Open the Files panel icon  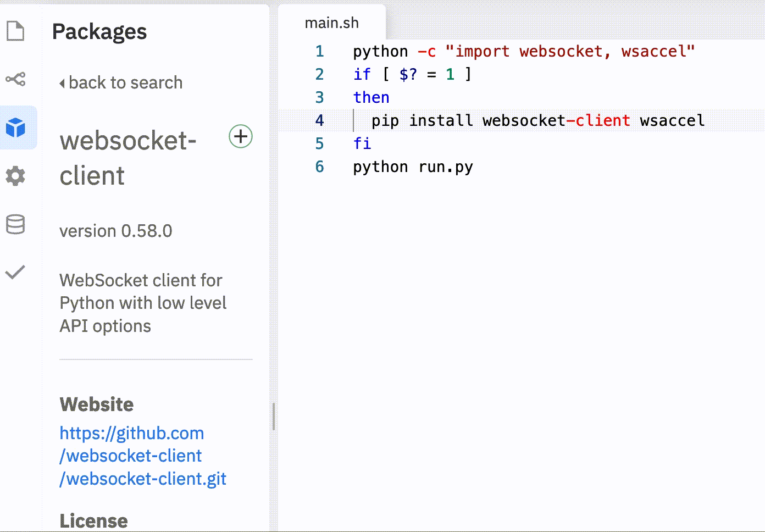(15, 31)
